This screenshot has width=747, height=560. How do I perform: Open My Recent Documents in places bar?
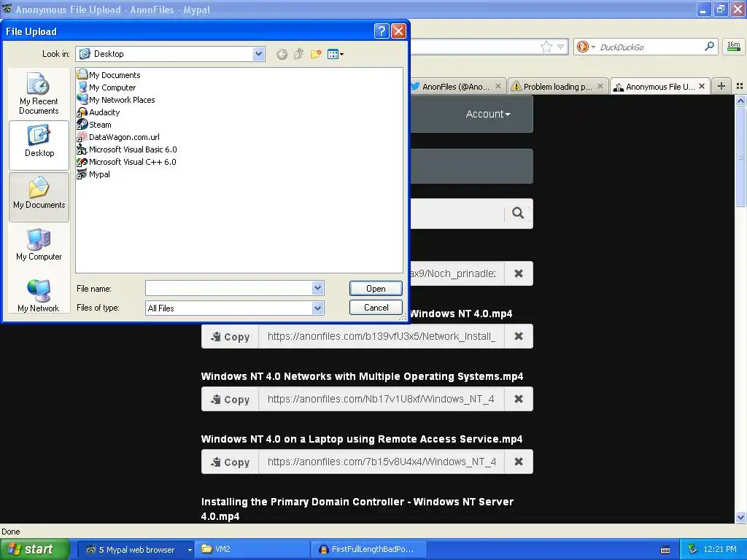39,93
